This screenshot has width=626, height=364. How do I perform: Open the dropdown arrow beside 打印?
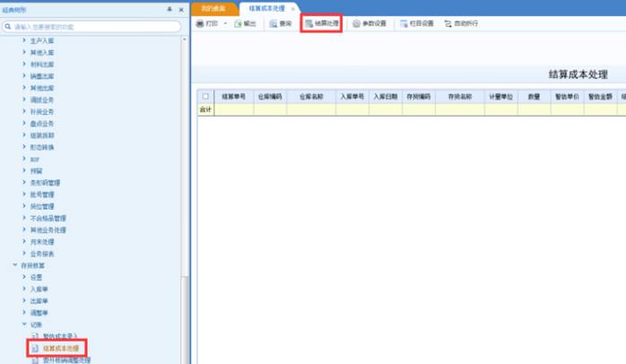pyautogui.click(x=224, y=23)
